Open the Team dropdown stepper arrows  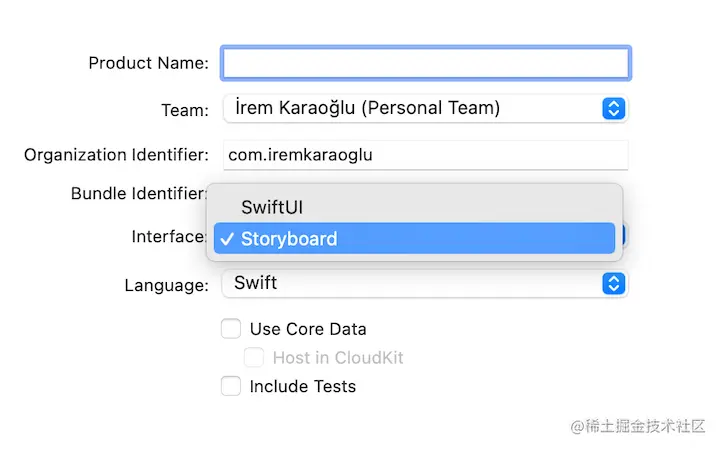click(613, 109)
